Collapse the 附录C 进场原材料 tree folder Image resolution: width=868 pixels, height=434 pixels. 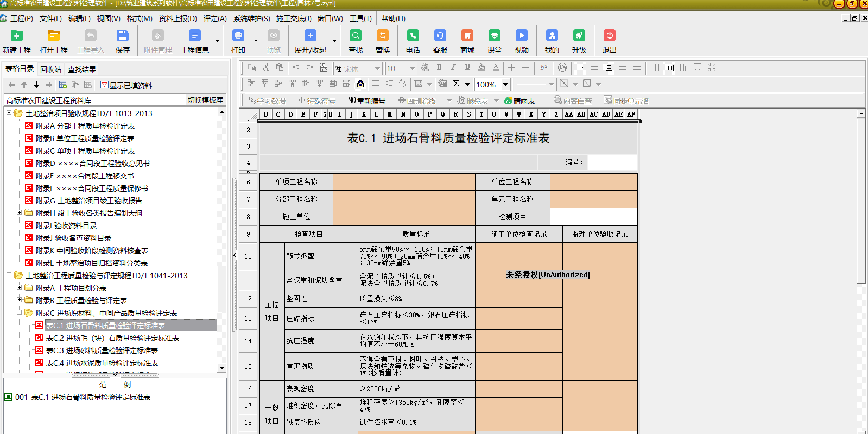(x=20, y=313)
